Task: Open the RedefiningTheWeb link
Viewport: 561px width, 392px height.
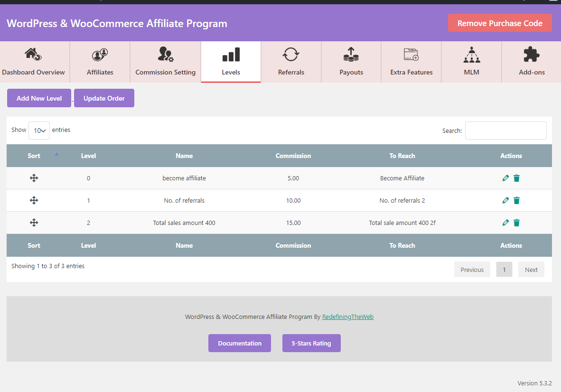Action: pyautogui.click(x=348, y=317)
